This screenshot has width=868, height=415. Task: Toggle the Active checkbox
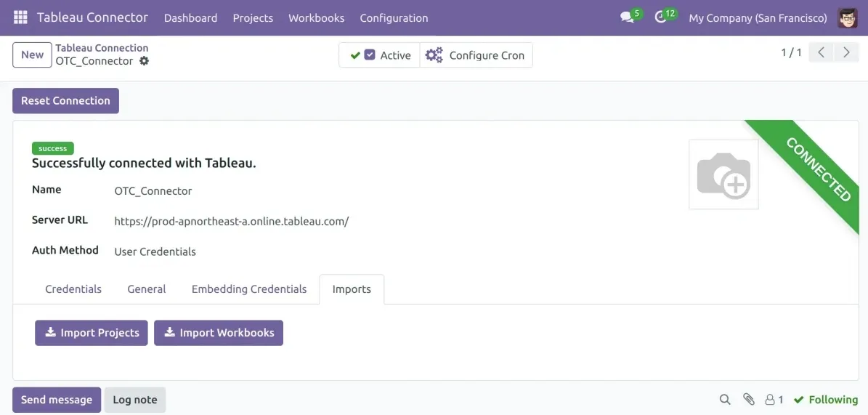[370, 55]
